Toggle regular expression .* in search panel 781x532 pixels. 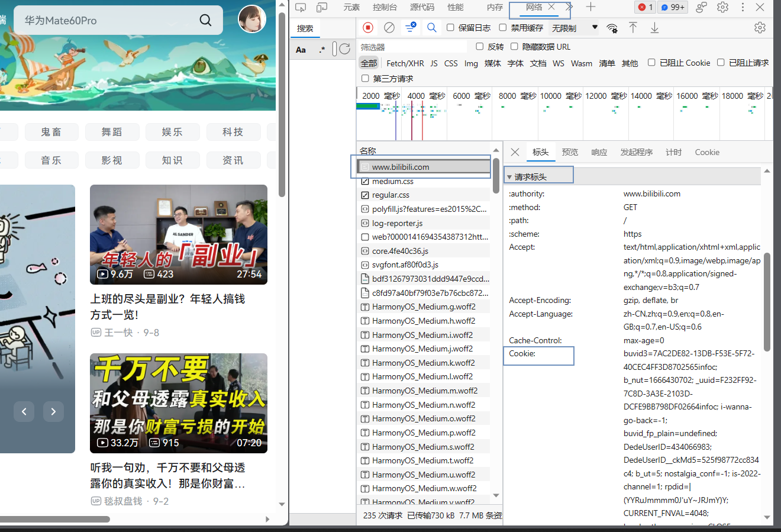(x=322, y=50)
